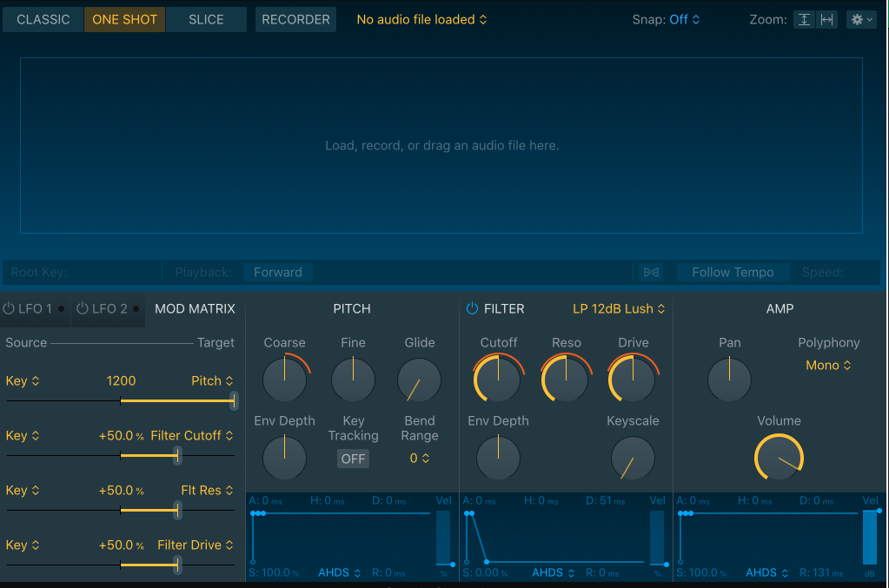This screenshot has height=588, width=889.
Task: Click the horizontal zoom fit icon
Action: (826, 20)
